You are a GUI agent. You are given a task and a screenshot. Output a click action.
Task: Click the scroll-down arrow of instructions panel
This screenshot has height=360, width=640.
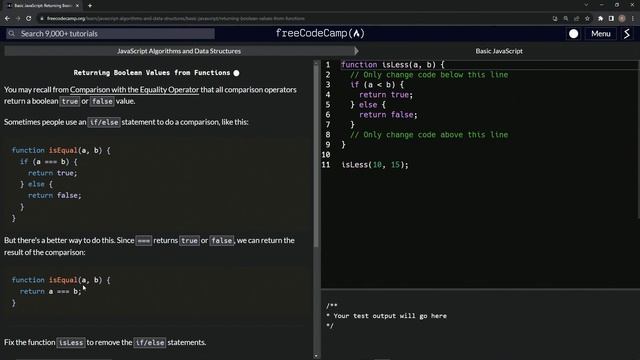[x=316, y=356]
